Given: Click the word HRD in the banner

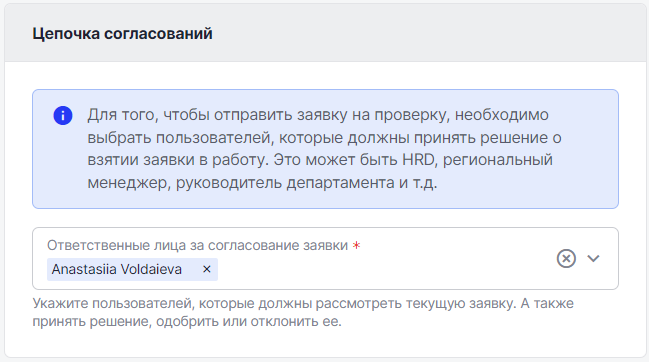Looking at the screenshot, I should tap(418, 160).
